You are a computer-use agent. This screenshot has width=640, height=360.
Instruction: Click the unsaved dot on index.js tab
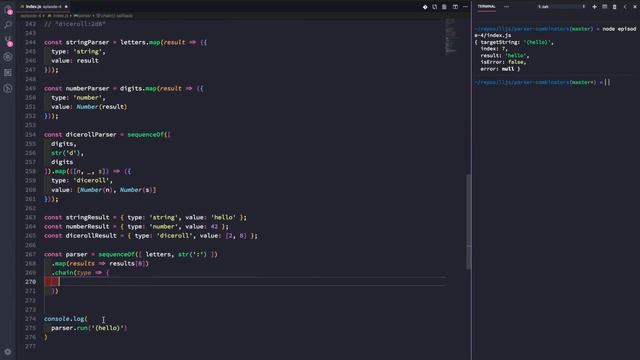[x=66, y=7]
